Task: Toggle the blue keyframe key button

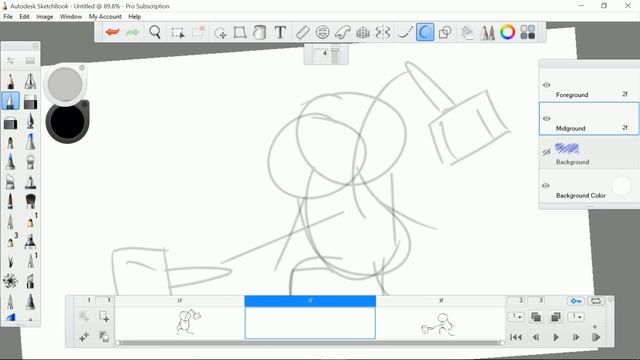Action: tap(576, 301)
